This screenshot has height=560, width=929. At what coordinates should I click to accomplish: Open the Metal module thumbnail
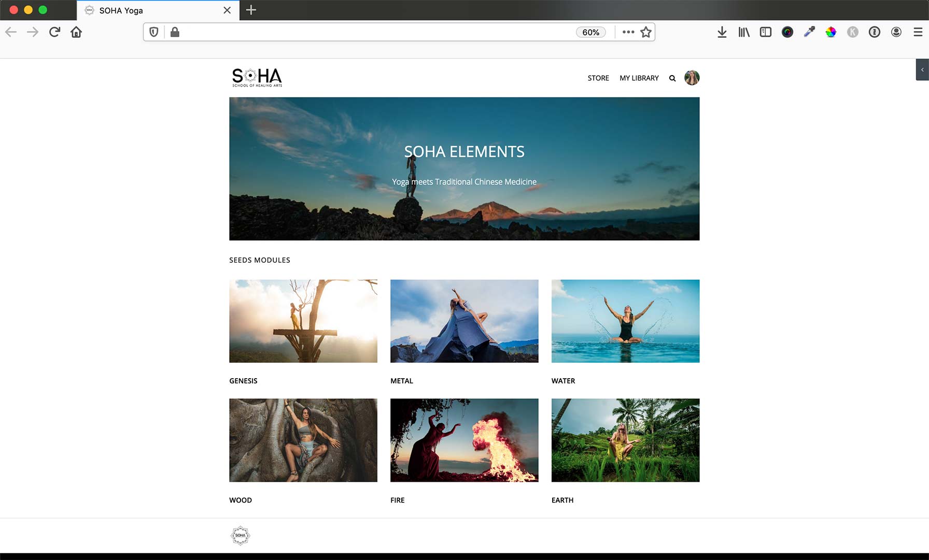[464, 321]
